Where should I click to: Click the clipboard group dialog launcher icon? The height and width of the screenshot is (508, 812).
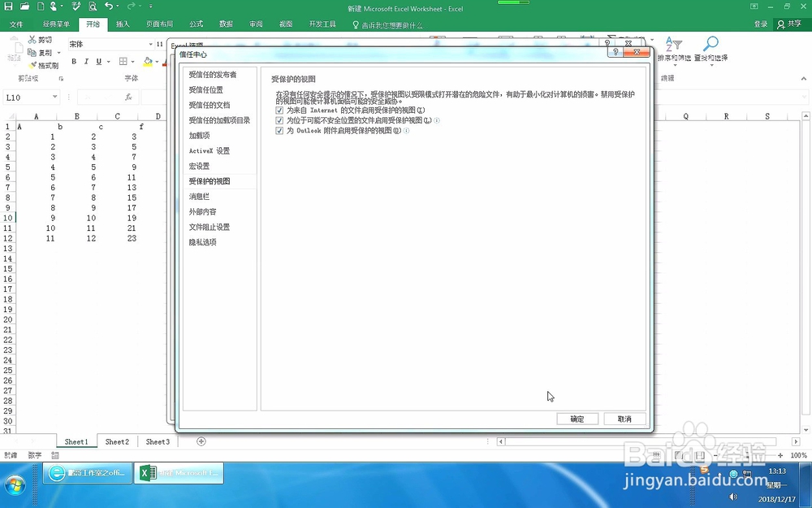tap(61, 78)
